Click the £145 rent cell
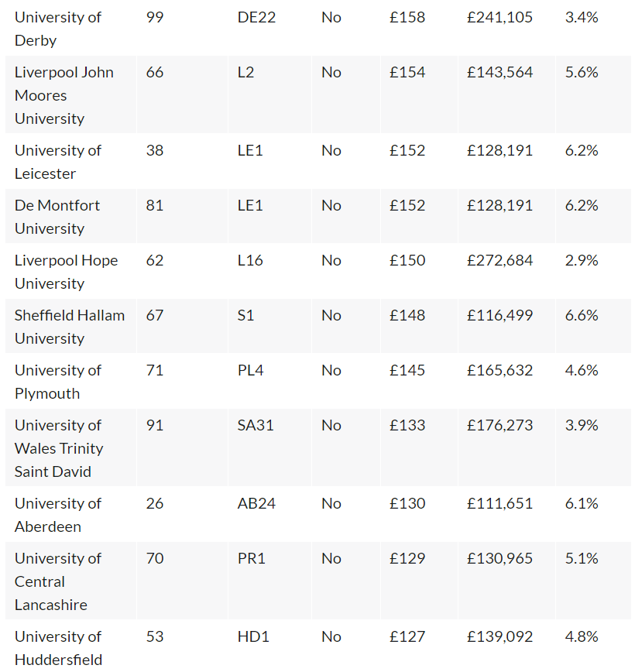 [419, 381]
